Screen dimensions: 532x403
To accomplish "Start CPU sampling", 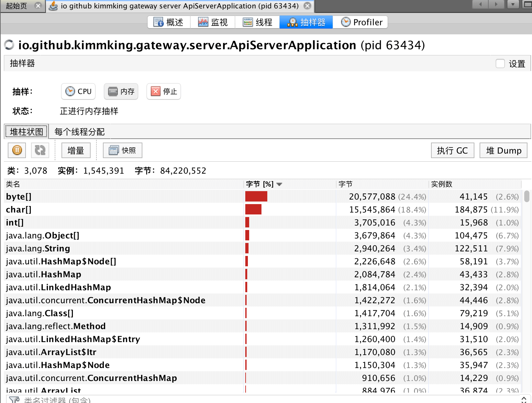I will [78, 91].
